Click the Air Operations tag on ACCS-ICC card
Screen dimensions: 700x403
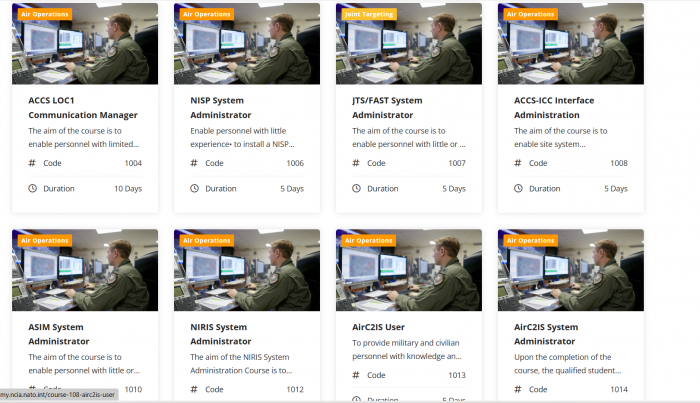[530, 14]
